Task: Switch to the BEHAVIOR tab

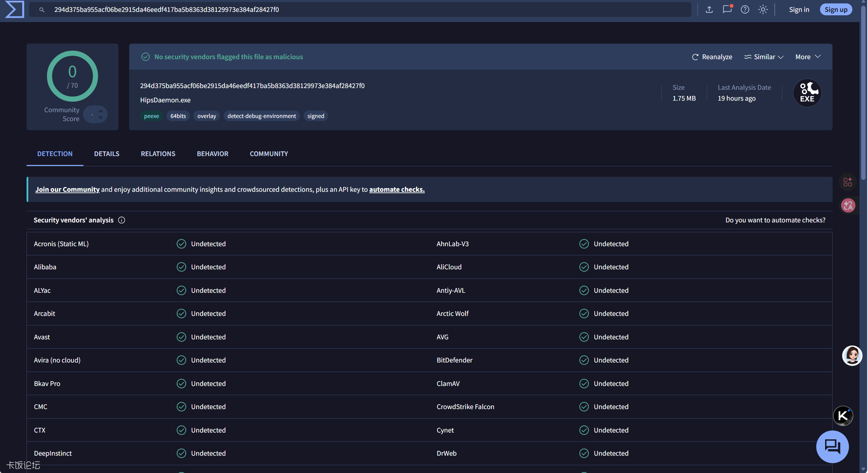Action: [x=212, y=154]
